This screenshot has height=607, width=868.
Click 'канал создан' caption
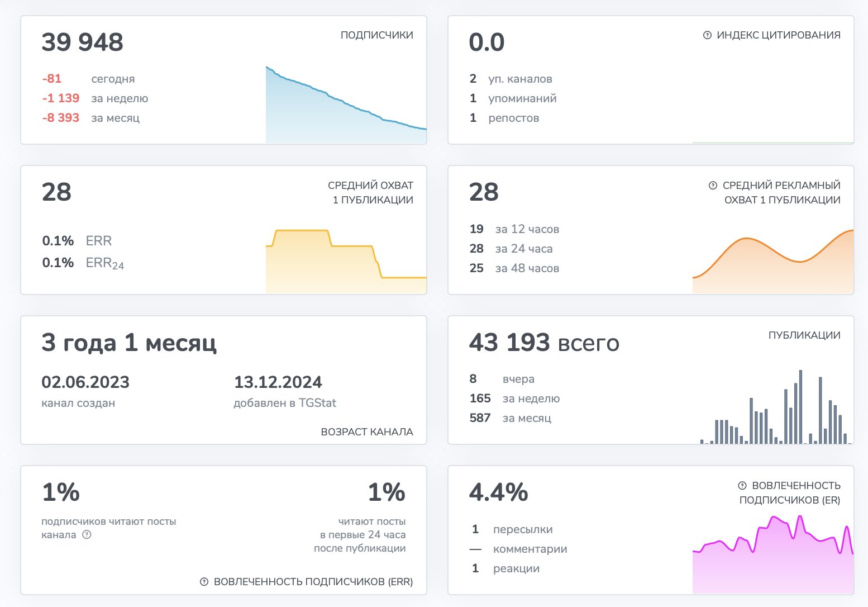coord(78,403)
